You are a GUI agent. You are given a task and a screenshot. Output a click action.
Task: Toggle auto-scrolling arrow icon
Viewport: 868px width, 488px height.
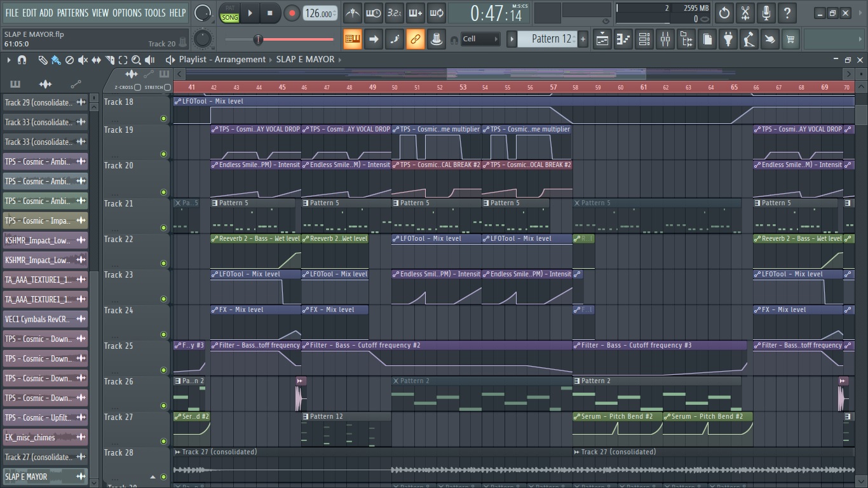(x=373, y=39)
